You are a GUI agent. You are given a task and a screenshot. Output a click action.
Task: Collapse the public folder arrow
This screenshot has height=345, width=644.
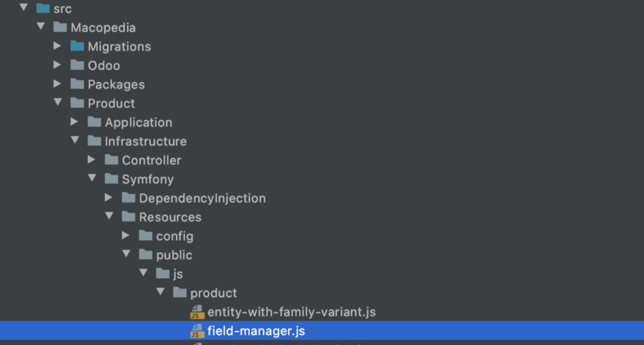[x=126, y=255]
